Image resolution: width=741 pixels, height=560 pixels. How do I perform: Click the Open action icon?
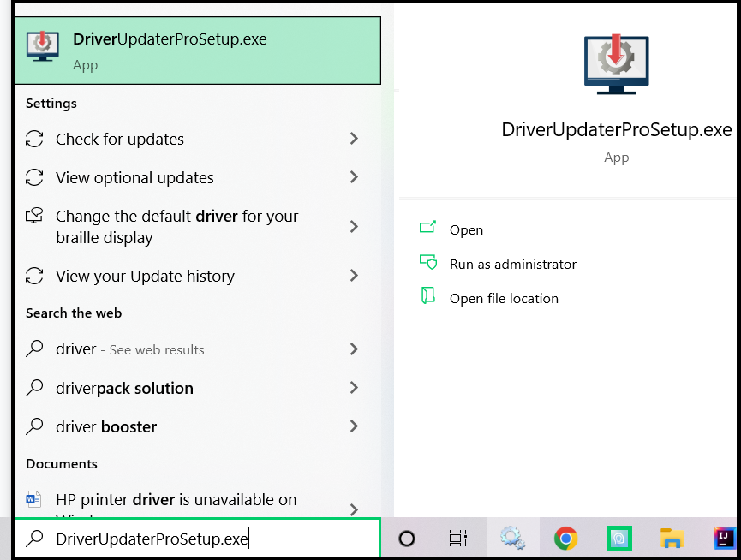(427, 227)
